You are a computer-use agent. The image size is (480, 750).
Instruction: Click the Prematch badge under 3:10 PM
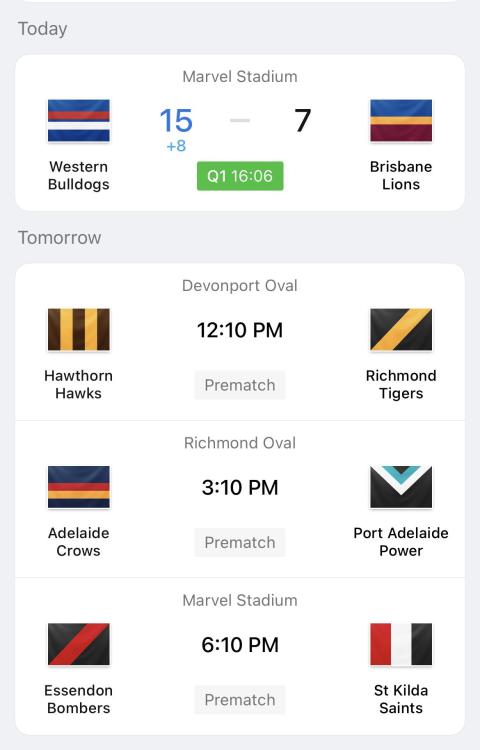pyautogui.click(x=240, y=542)
